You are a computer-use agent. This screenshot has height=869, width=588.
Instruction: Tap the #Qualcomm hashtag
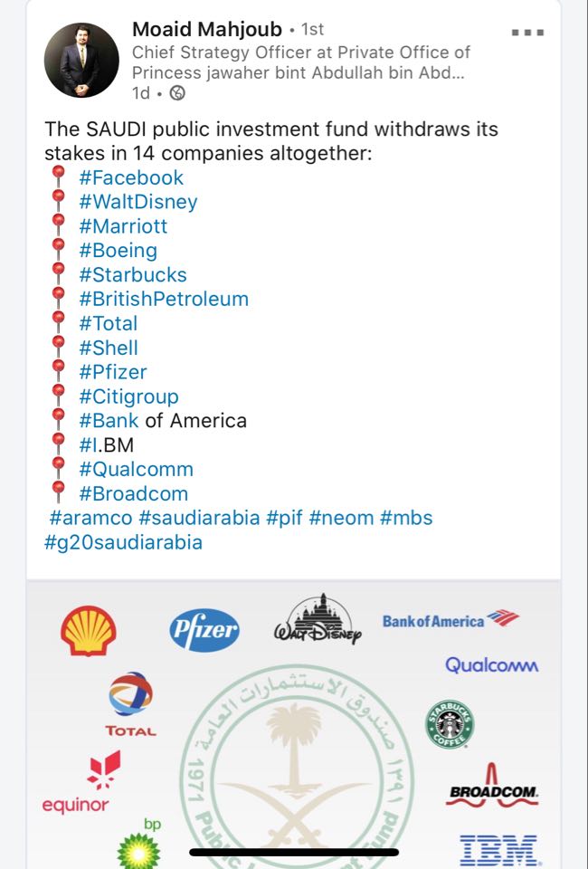(x=136, y=469)
